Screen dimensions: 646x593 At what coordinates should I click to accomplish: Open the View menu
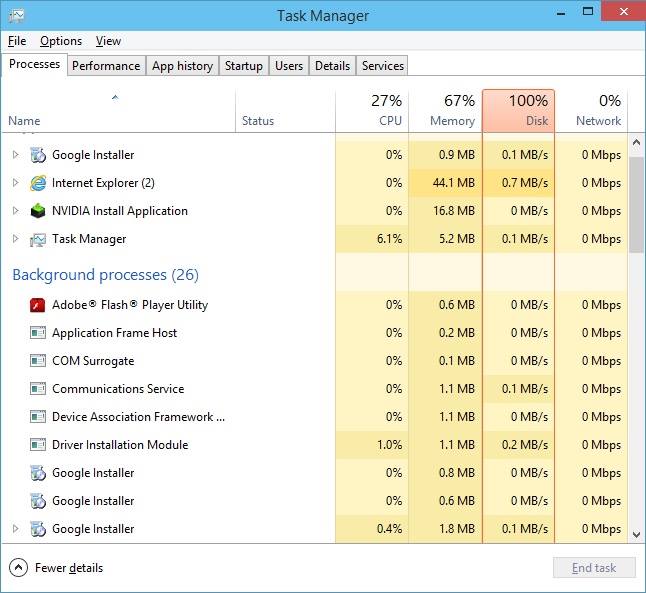[x=108, y=41]
